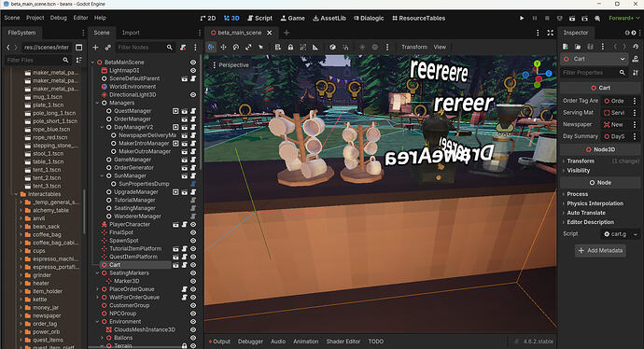The image size is (644, 349).
Task: Instantiate a child scene with link icon
Action: tap(107, 48)
